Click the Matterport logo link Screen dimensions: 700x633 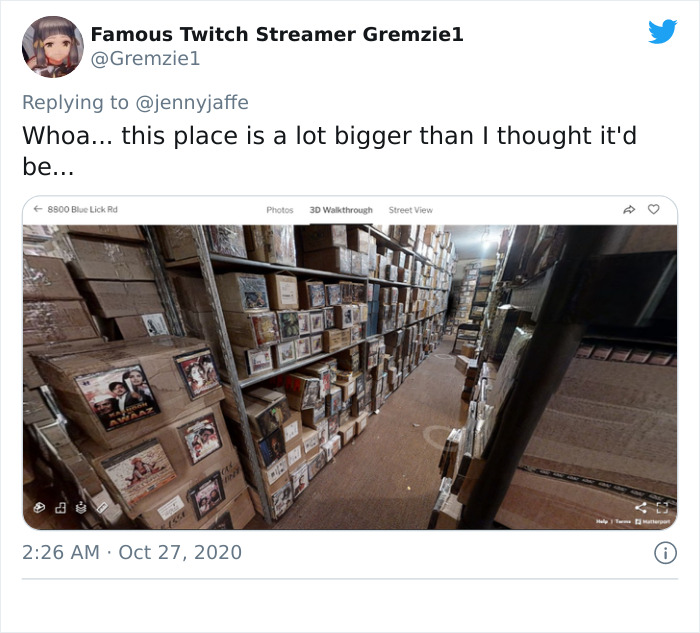tap(653, 521)
